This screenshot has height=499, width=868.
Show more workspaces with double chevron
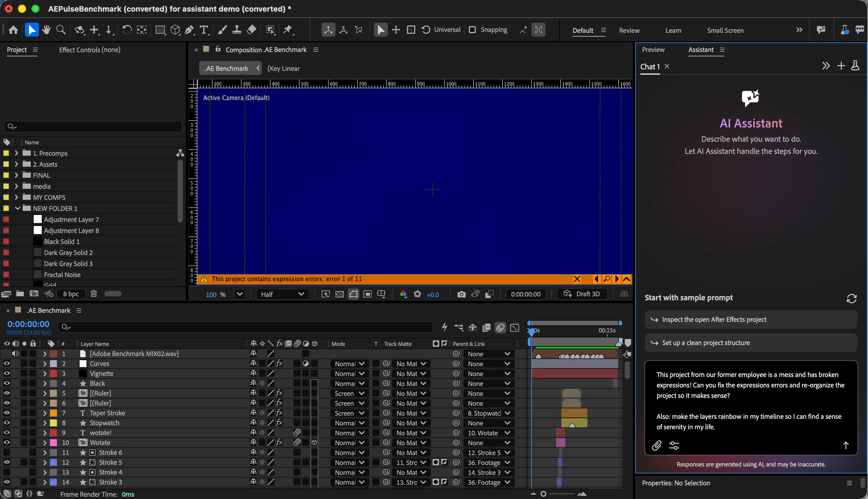[x=799, y=30]
